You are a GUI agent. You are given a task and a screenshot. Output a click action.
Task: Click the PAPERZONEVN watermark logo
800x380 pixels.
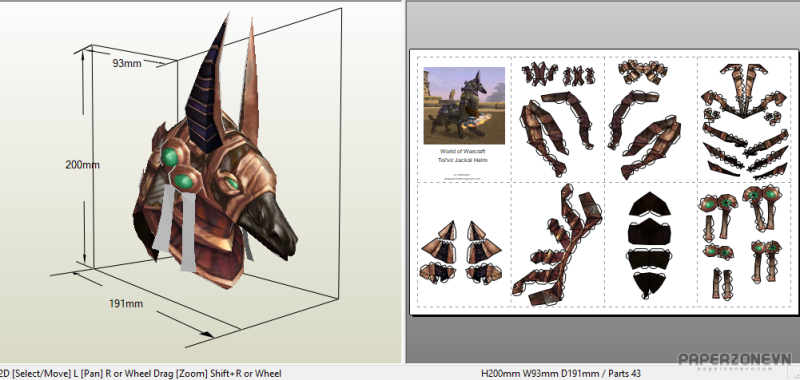[x=734, y=361]
